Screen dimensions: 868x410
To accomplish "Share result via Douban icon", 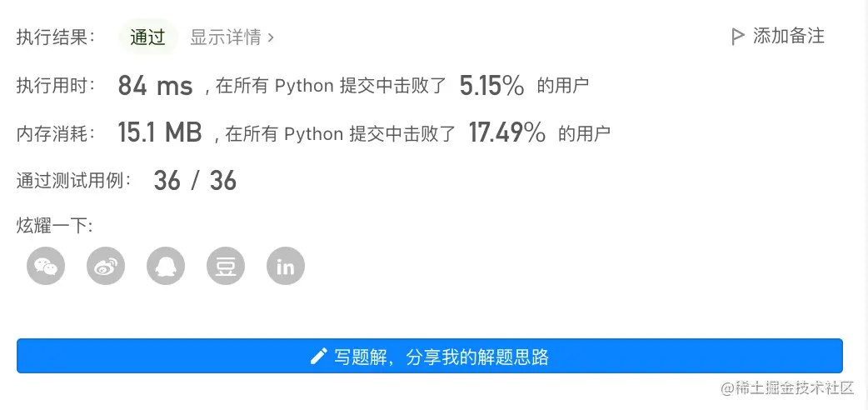I will pyautogui.click(x=226, y=267).
